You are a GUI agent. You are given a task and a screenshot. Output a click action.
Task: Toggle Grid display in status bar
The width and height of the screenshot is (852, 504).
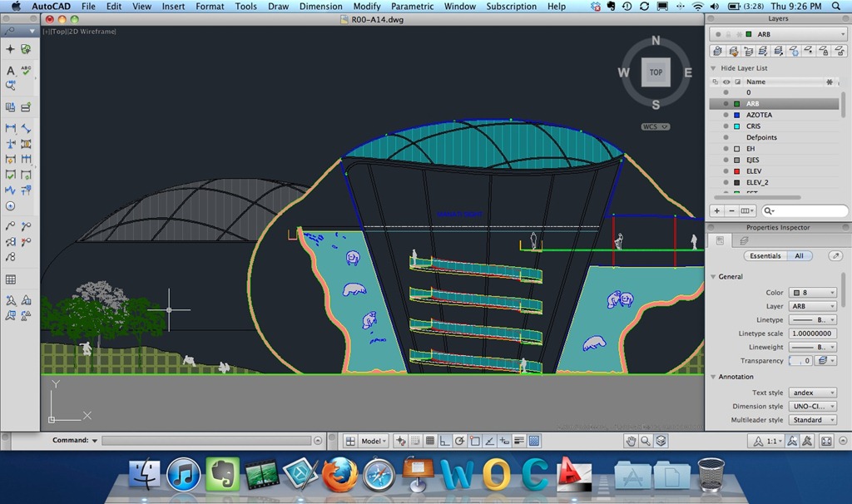click(x=429, y=441)
